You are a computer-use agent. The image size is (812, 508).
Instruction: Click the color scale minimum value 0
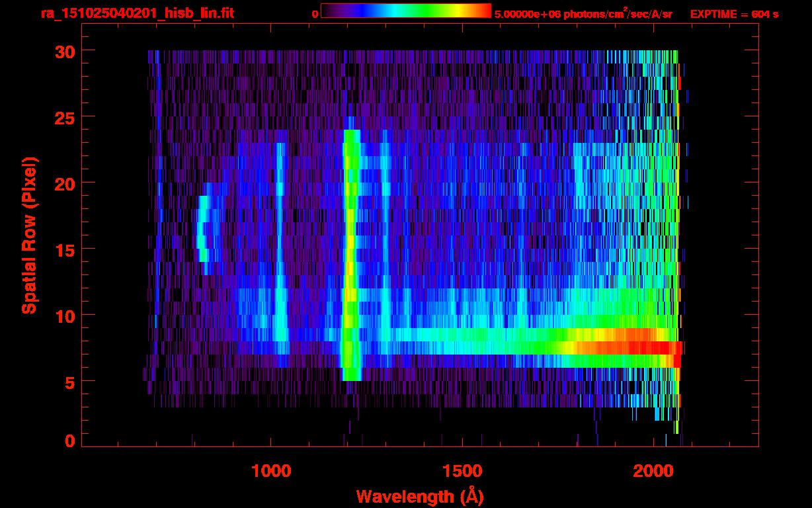315,14
